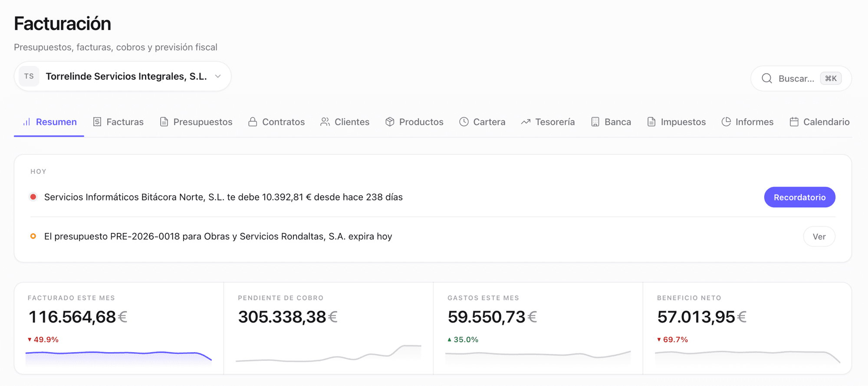The width and height of the screenshot is (868, 386).
Task: Click the trending arrow icon beside Tesorería
Action: (x=526, y=122)
